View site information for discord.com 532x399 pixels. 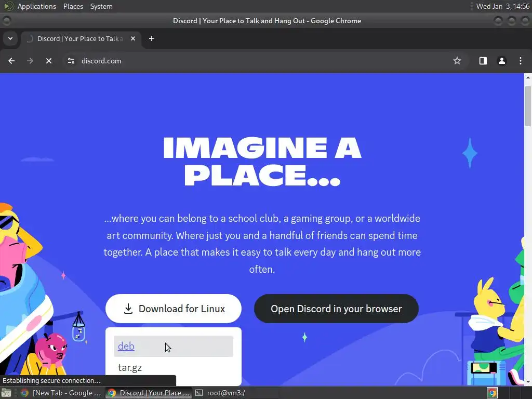(x=71, y=61)
